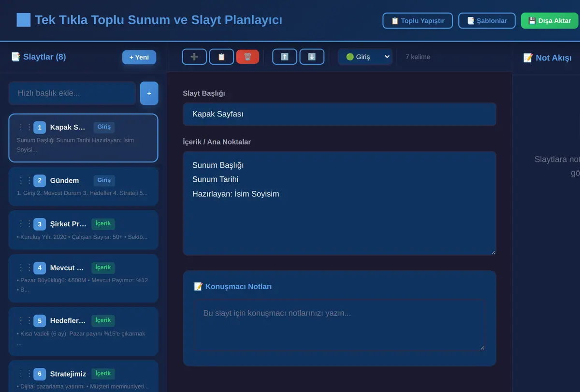Image resolution: width=580 pixels, height=392 pixels.
Task: Click the number 4 badge on Mevcut slide
Action: pyautogui.click(x=40, y=267)
